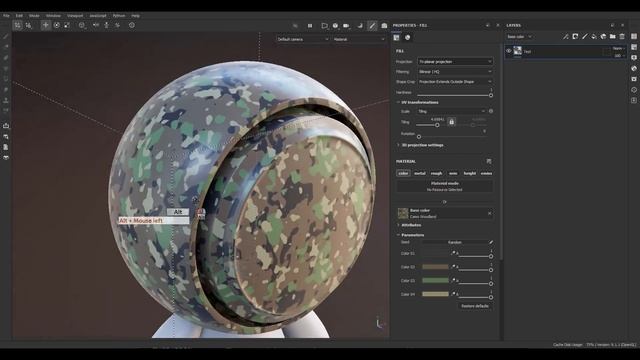
Task: Click the Add fill layer bucket icon
Action: (594, 37)
